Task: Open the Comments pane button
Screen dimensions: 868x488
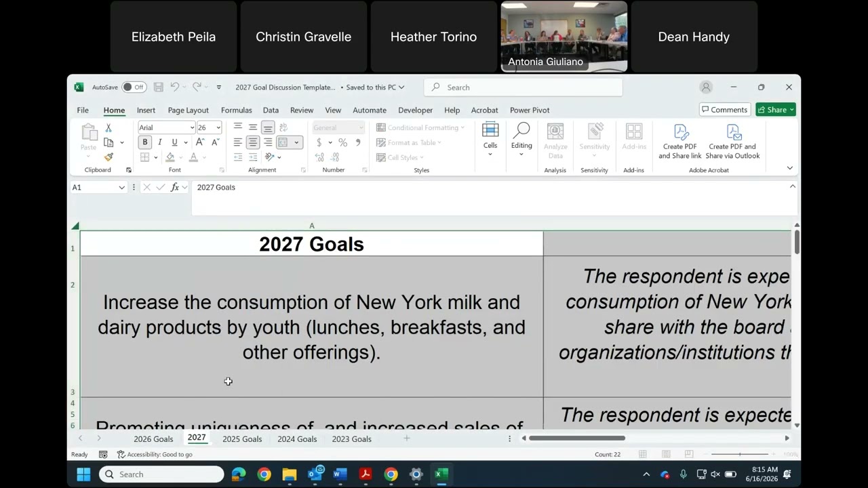Action: (724, 110)
